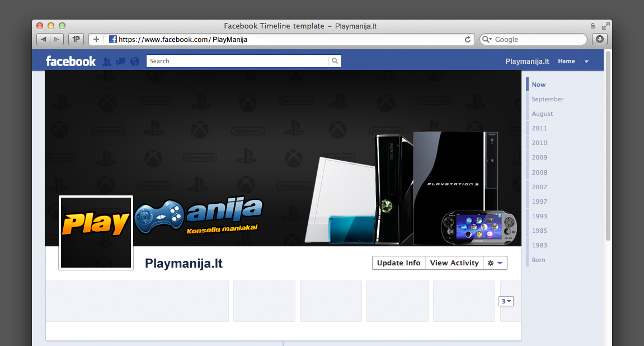Jump to September on the timeline
The height and width of the screenshot is (346, 644).
[x=547, y=99]
